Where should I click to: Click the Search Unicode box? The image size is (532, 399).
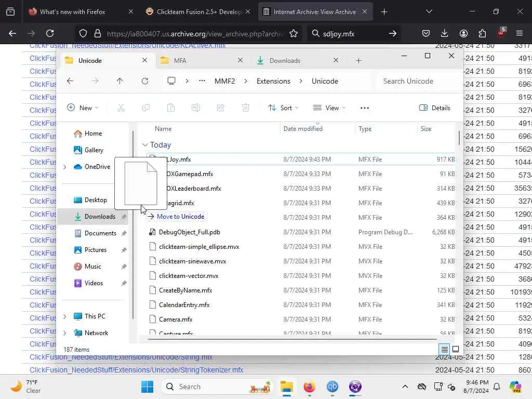417,81
